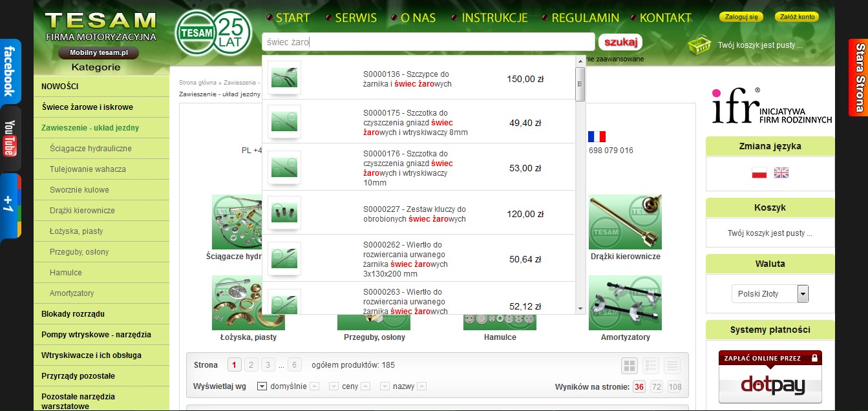The height and width of the screenshot is (411, 868).
Task: Click the Zaloguj się button
Action: point(741,17)
